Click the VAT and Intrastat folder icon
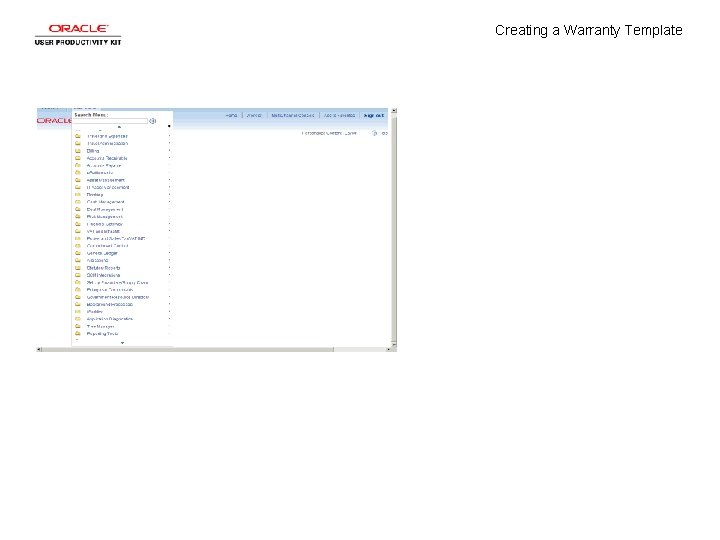720x540 pixels. click(78, 231)
